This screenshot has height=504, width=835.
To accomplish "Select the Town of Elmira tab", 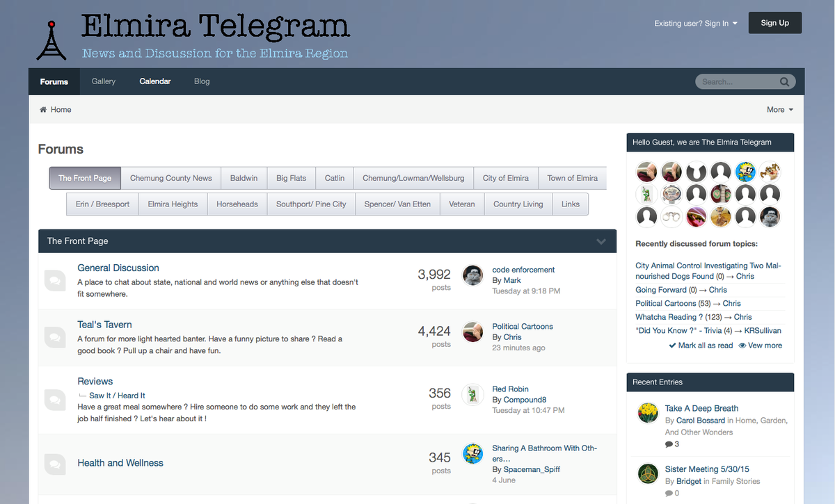I will (573, 178).
